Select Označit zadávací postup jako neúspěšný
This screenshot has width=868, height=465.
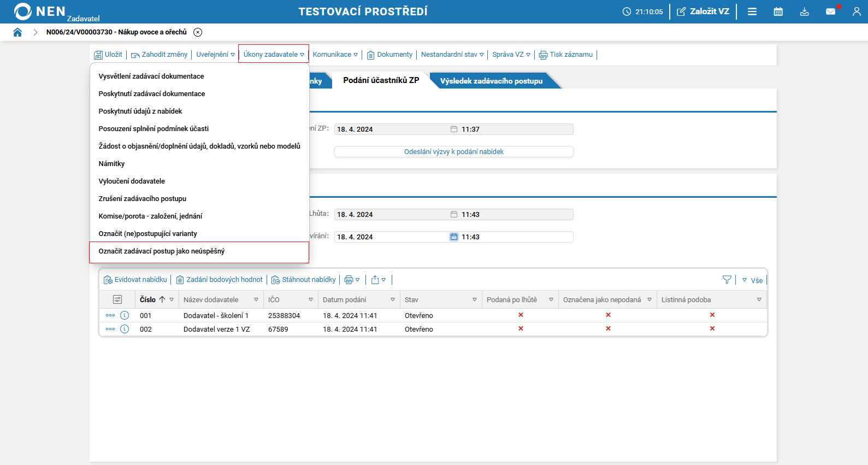coord(162,251)
